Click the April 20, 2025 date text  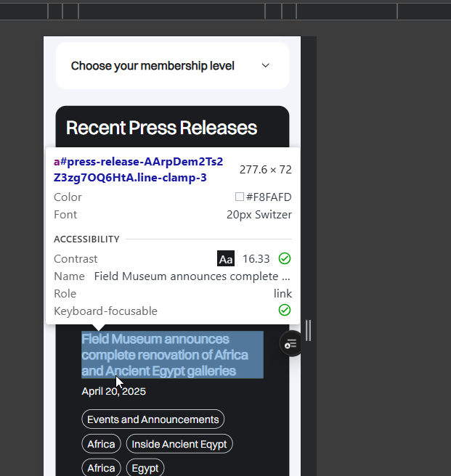point(114,391)
